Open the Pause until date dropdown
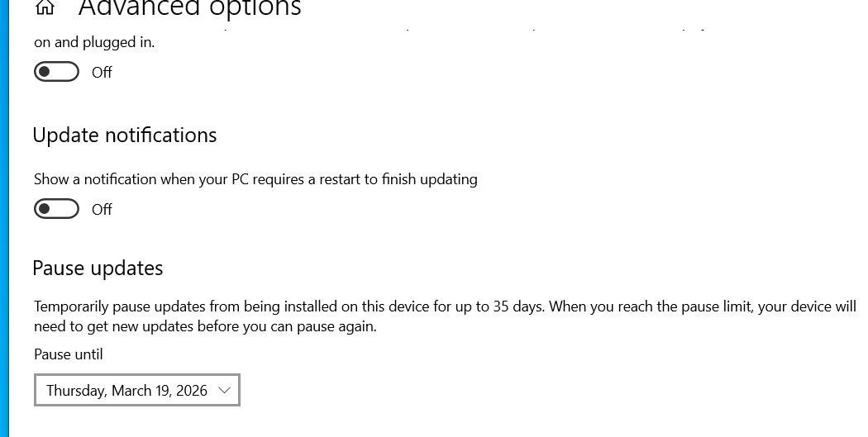This screenshot has height=437, width=868. point(136,391)
